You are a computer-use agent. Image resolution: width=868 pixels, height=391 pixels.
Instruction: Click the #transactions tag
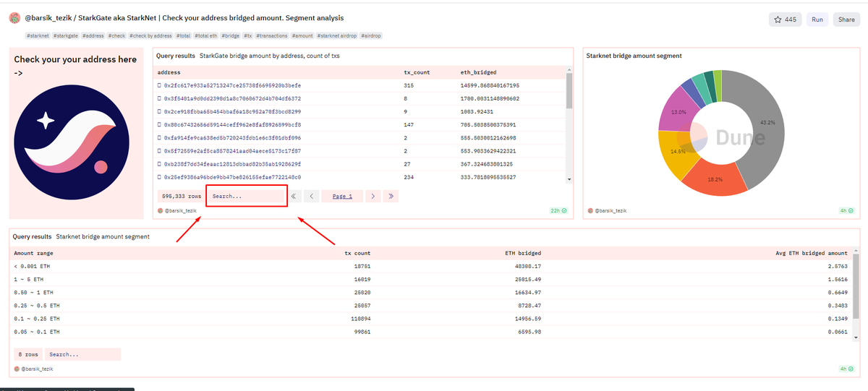[x=272, y=35]
